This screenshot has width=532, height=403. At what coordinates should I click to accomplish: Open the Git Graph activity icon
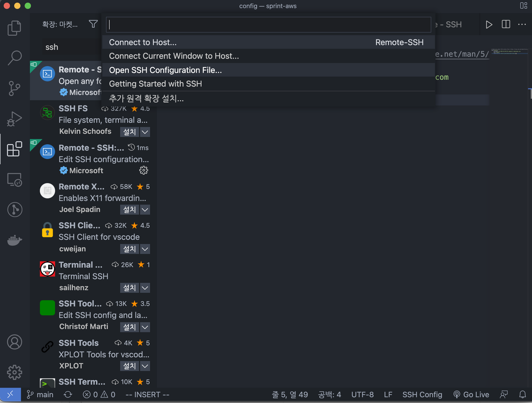pos(15,209)
